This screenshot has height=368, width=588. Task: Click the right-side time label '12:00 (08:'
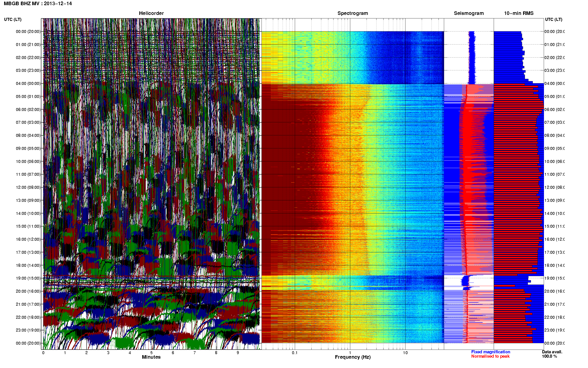555,187
